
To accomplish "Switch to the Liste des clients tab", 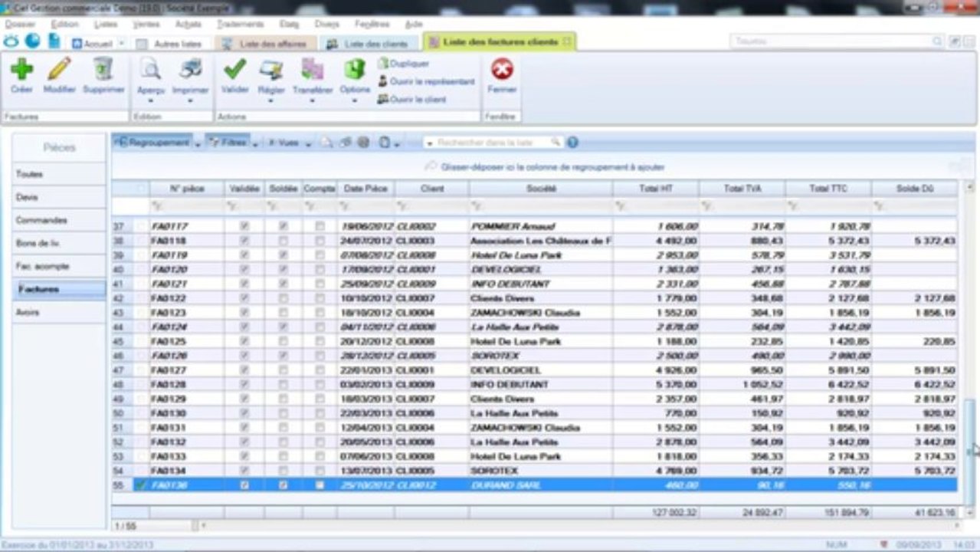I will 369,44.
